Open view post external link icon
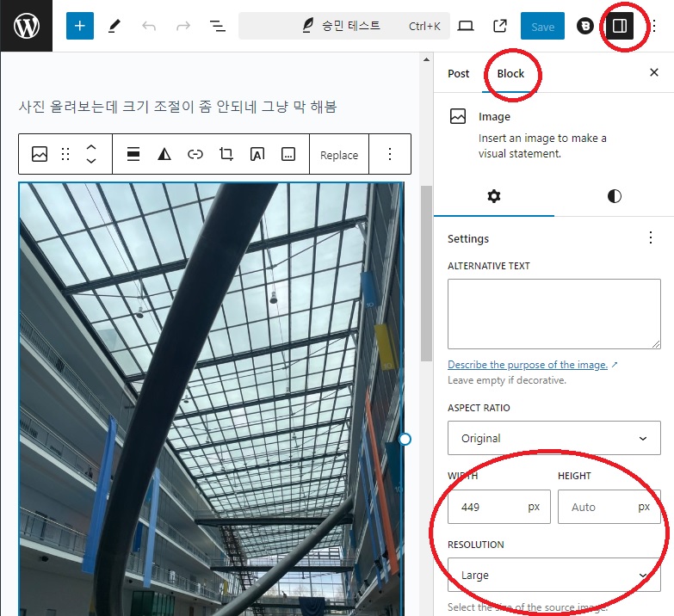This screenshot has width=674, height=616. click(500, 26)
